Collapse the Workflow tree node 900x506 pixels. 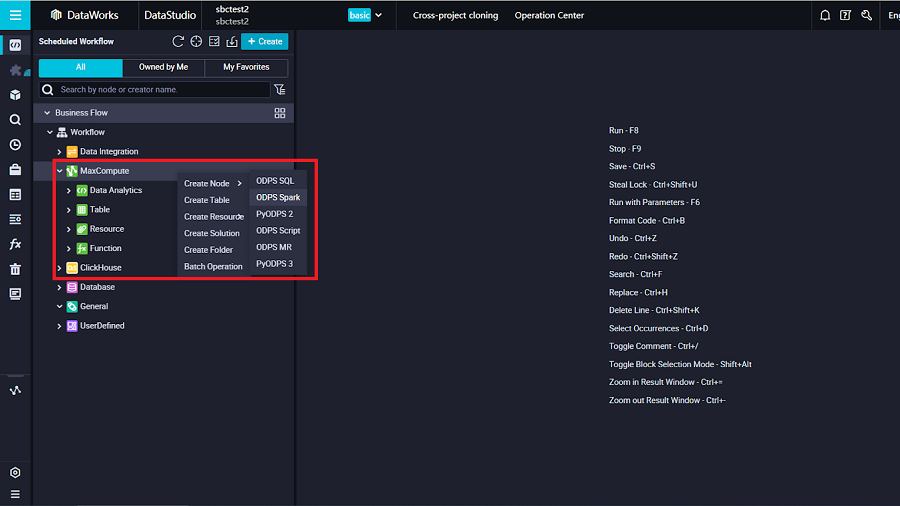click(50, 132)
